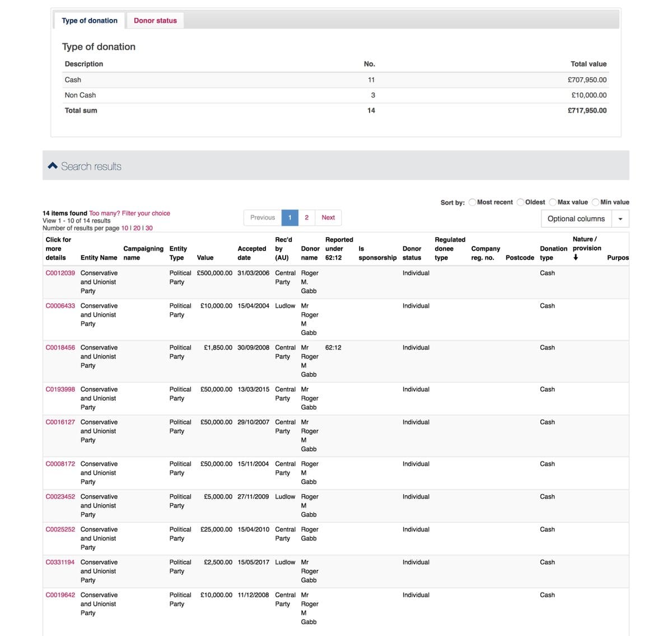Select the Most recent sort option
Image resolution: width=672 pixels, height=636 pixels.
click(473, 202)
